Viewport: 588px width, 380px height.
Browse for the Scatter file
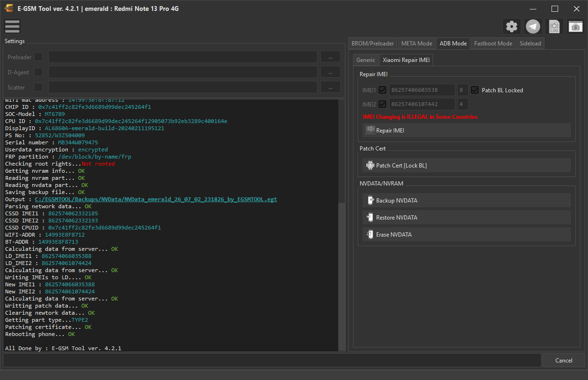tap(330, 87)
